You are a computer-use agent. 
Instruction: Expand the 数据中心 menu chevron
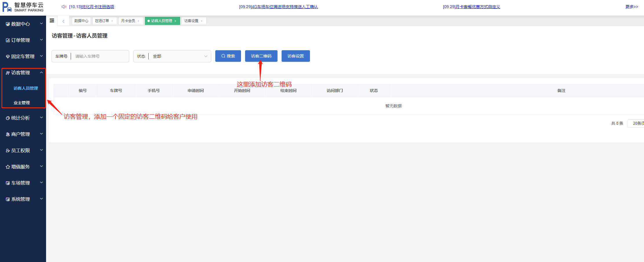[x=41, y=24]
